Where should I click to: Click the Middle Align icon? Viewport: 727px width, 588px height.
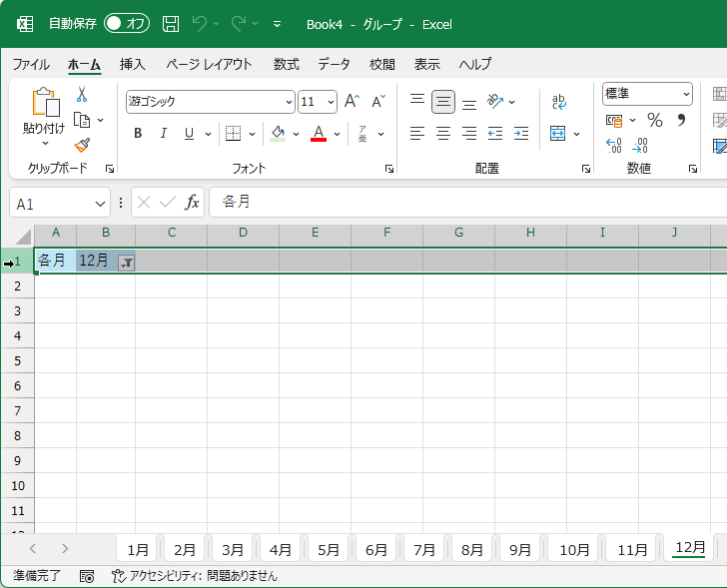[x=443, y=102]
